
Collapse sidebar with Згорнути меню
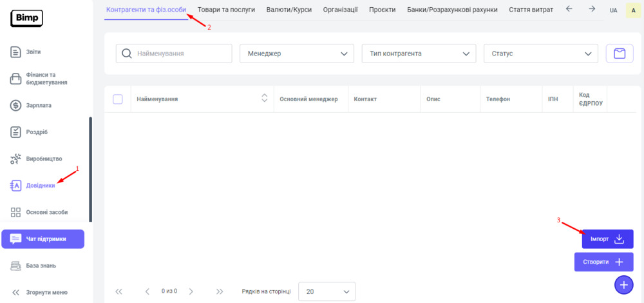[x=40, y=292]
